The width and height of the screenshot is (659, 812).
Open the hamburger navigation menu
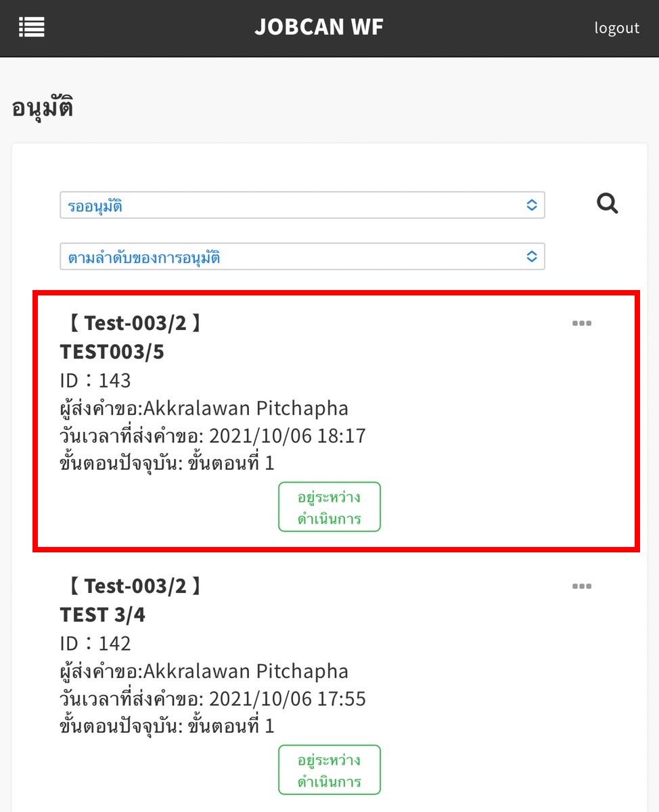tap(32, 27)
